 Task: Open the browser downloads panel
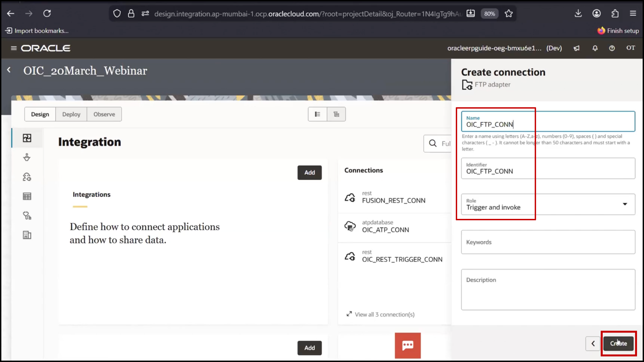578,13
